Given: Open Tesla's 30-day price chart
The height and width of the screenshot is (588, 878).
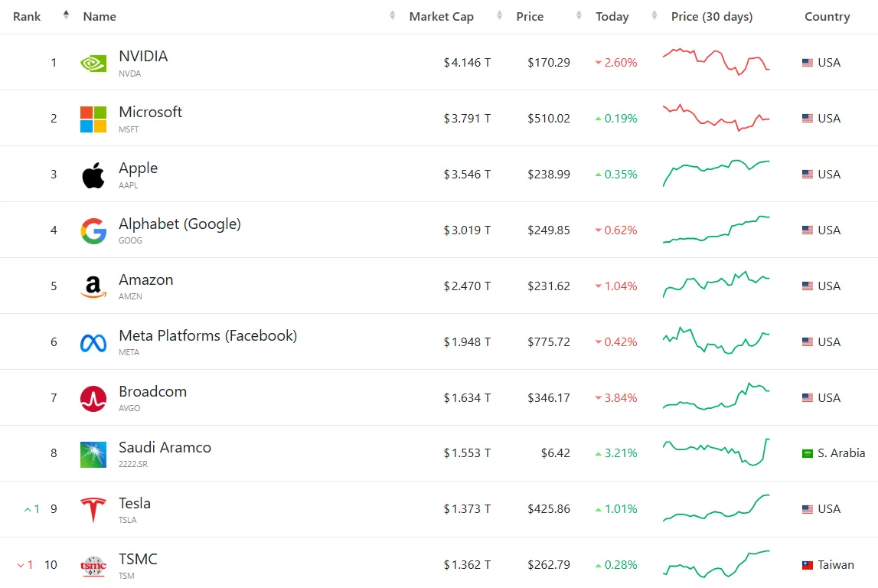Looking at the screenshot, I should 716,508.
